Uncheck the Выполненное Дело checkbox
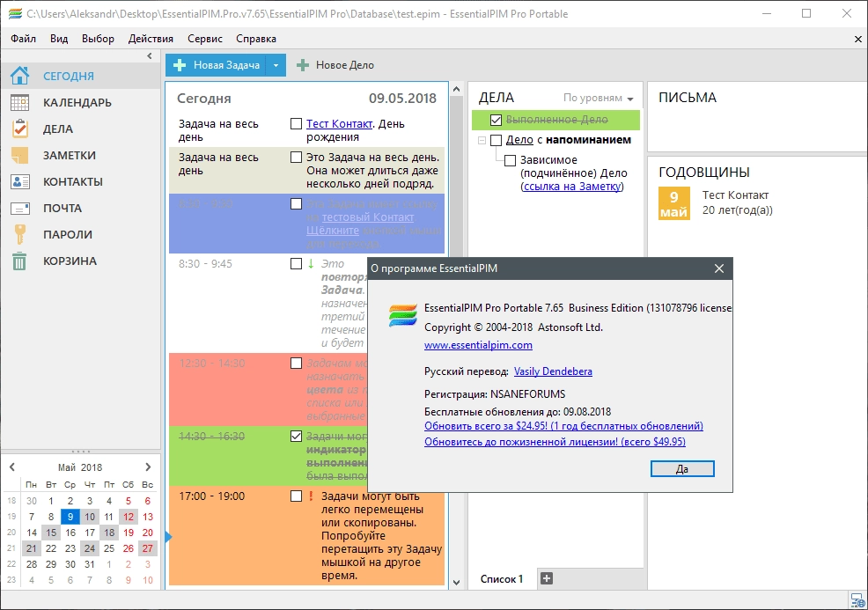 [x=496, y=120]
